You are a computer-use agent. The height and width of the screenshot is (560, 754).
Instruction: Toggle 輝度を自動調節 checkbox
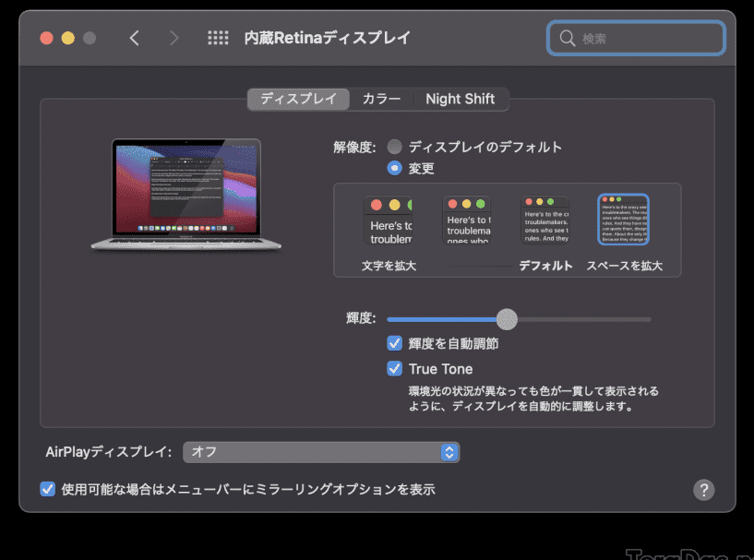[x=395, y=343]
